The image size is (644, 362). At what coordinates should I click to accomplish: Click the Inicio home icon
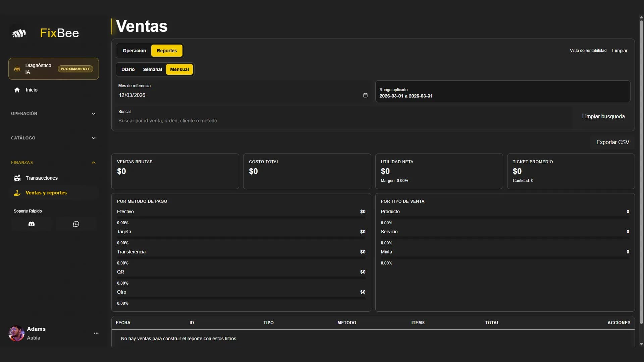[x=17, y=90]
